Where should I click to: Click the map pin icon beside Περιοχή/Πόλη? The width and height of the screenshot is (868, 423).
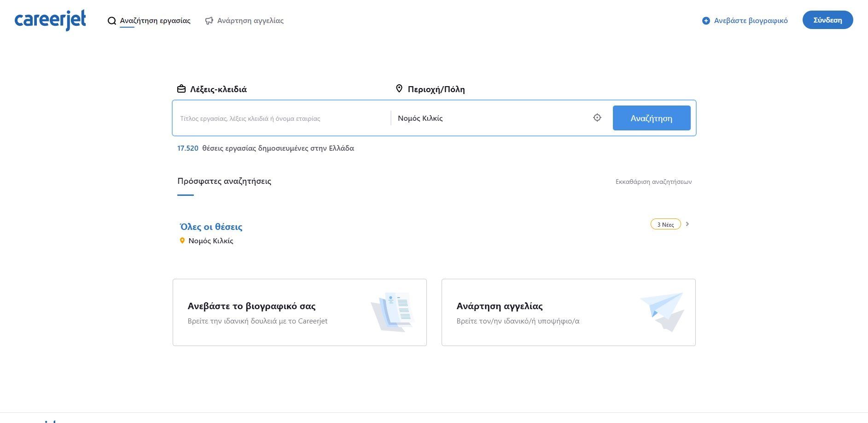pyautogui.click(x=399, y=88)
